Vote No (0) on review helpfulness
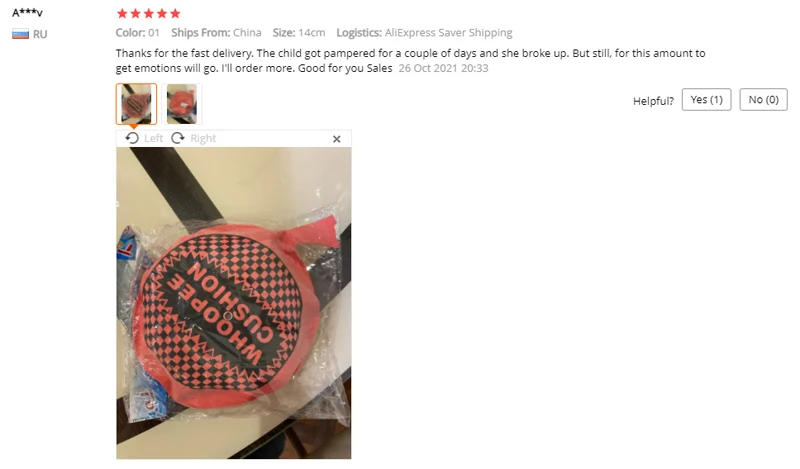The width and height of the screenshot is (800, 469). click(764, 100)
